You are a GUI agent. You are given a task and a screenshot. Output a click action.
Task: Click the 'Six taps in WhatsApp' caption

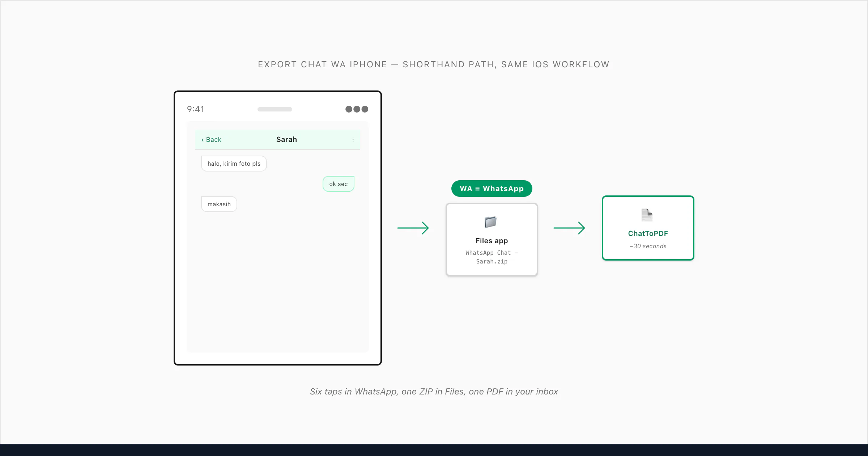(x=434, y=392)
